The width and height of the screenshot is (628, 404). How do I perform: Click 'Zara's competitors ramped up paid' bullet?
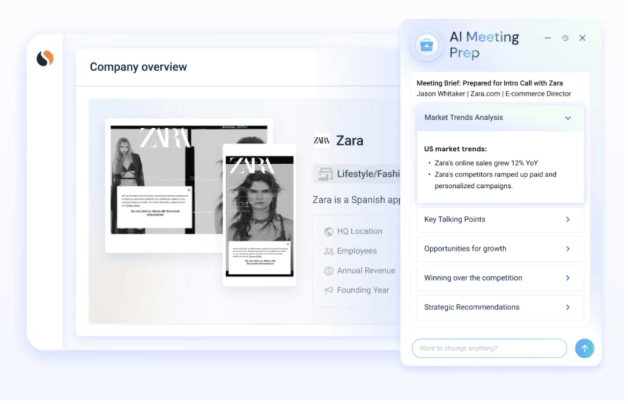[x=495, y=180]
